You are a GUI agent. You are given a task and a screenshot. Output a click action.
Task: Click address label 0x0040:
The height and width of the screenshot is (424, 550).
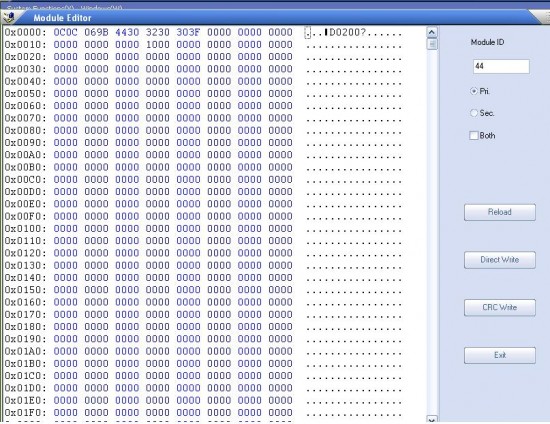coord(26,81)
